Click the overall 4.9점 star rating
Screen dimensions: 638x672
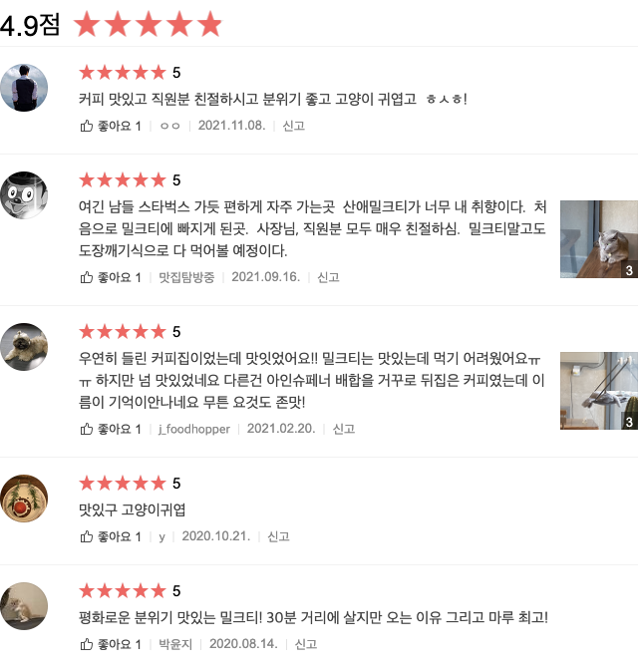click(148, 24)
